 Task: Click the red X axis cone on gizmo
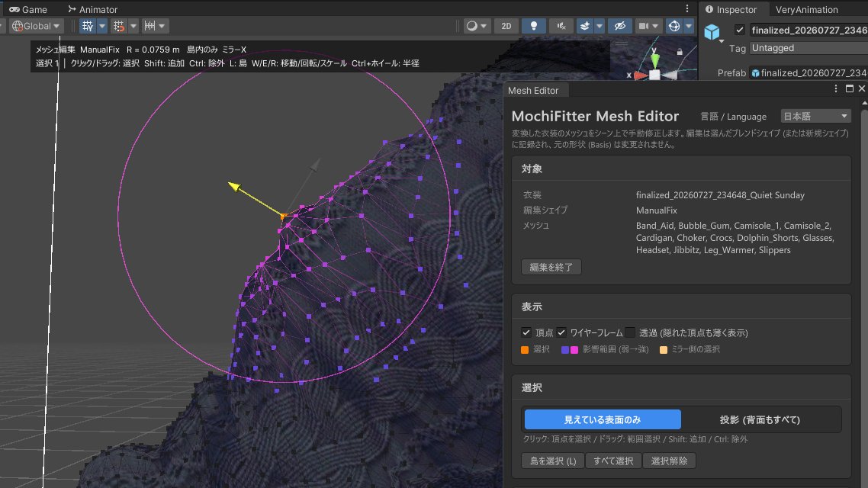click(x=640, y=75)
